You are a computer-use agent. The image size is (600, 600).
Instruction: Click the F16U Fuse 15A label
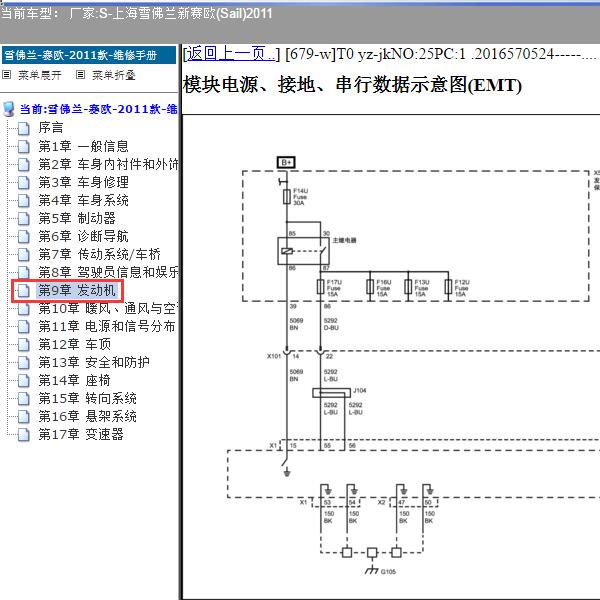pos(383,288)
